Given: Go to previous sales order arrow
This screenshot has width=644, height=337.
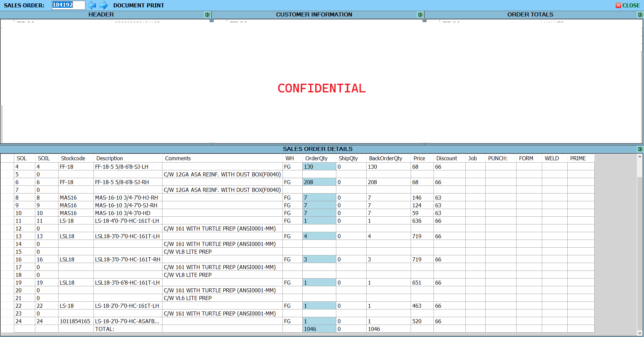Looking at the screenshot, I should point(92,5).
